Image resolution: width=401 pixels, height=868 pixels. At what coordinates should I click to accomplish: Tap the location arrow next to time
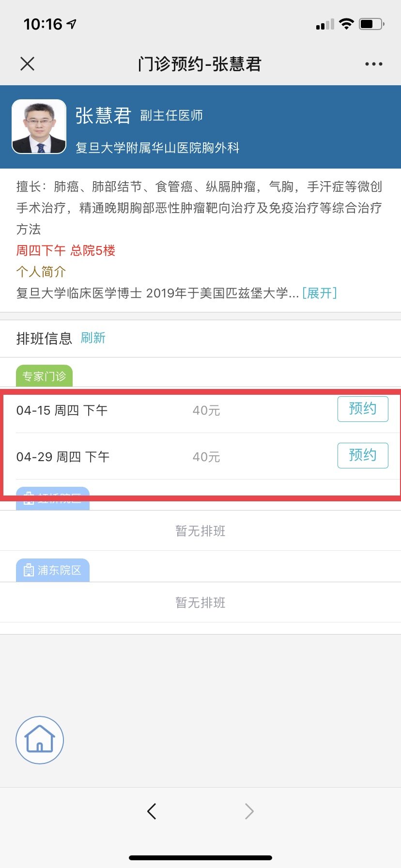click(72, 24)
